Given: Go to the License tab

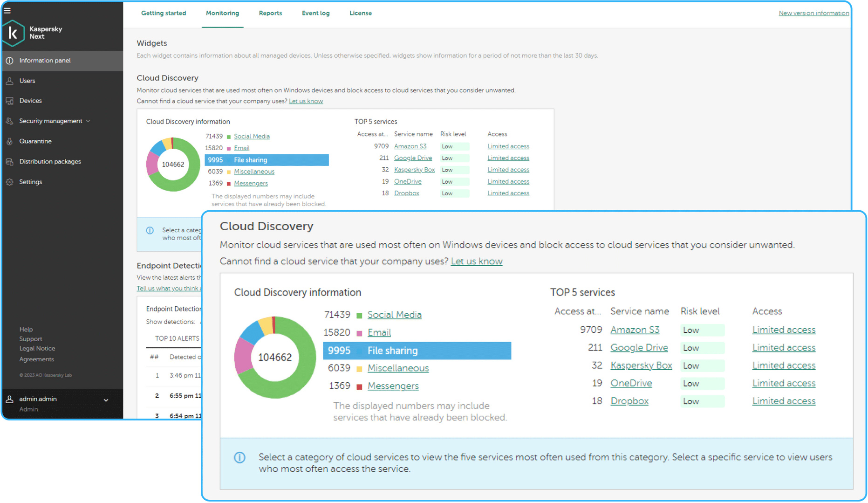Looking at the screenshot, I should click(360, 13).
